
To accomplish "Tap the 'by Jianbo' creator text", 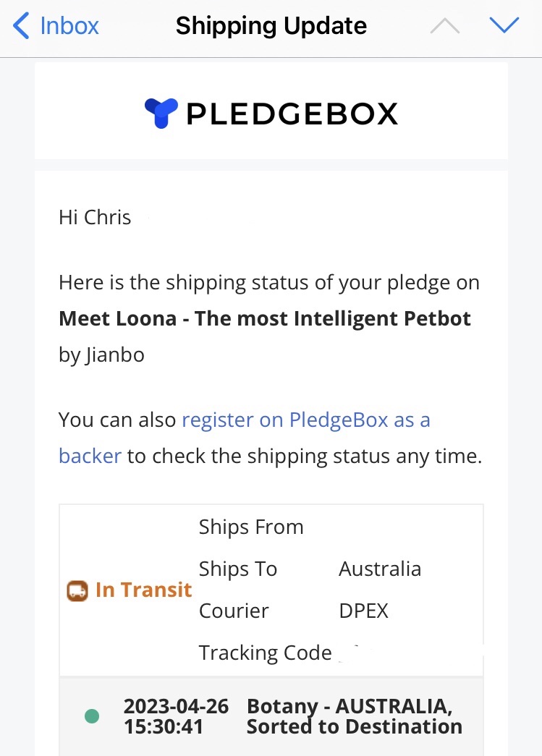I will (101, 355).
